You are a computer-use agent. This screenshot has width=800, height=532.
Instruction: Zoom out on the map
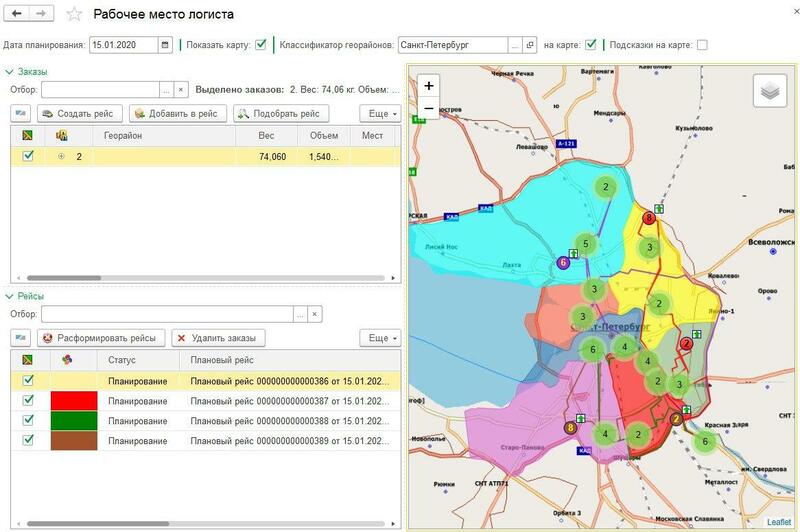pyautogui.click(x=429, y=107)
